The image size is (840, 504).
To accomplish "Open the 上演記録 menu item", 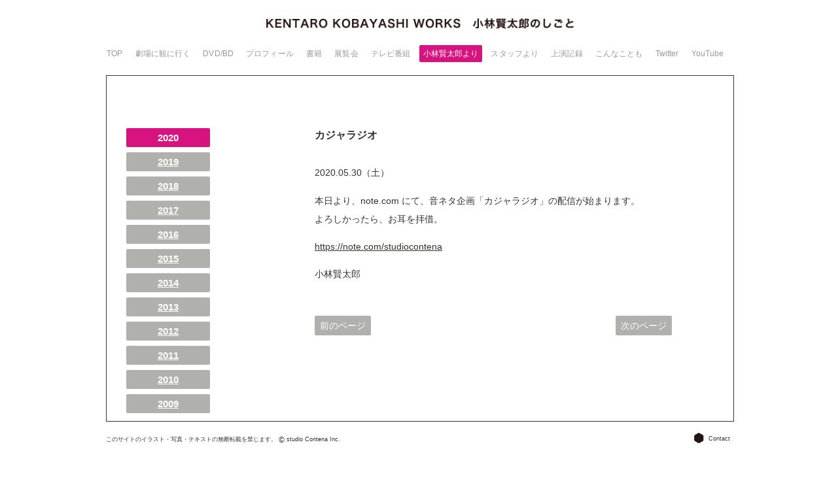I will [567, 54].
